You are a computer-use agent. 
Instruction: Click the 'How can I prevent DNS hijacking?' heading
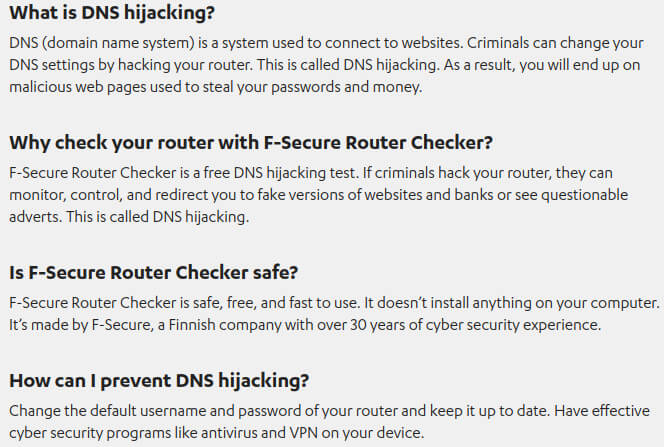pos(159,381)
